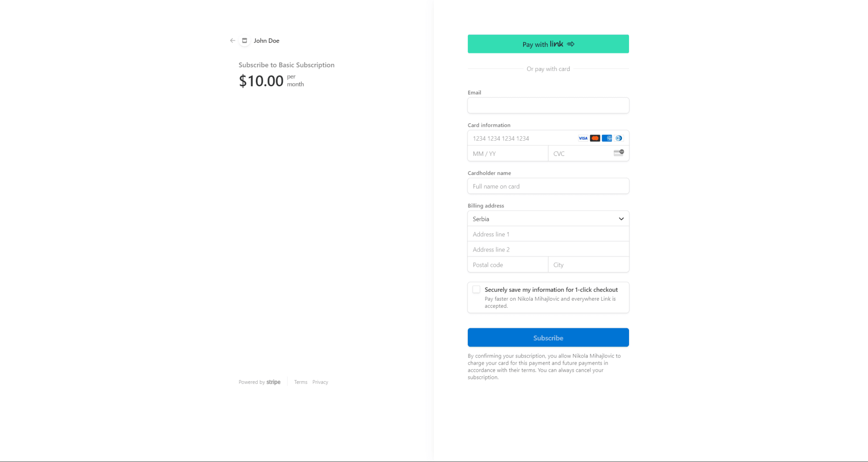The height and width of the screenshot is (462, 868).
Task: Select the American Express icon
Action: (607, 138)
